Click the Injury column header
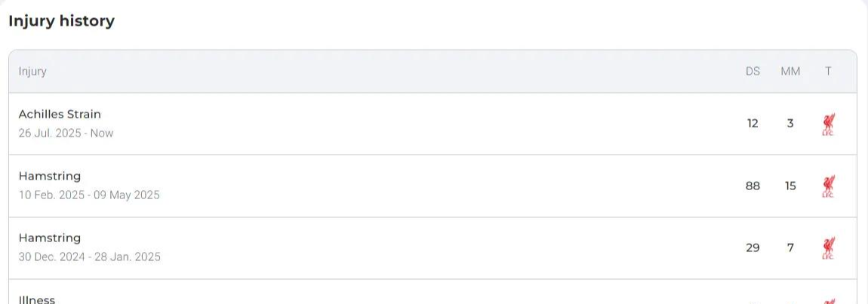The image size is (868, 304). coord(32,72)
